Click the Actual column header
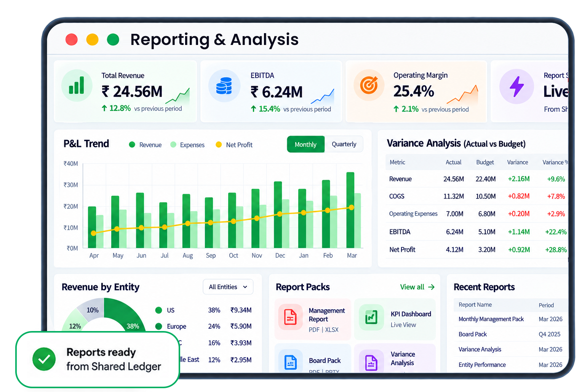This screenshot has width=582, height=392. [x=453, y=162]
